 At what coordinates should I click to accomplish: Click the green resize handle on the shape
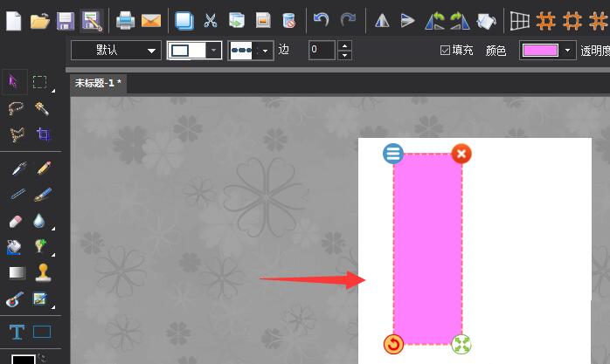coord(461,344)
